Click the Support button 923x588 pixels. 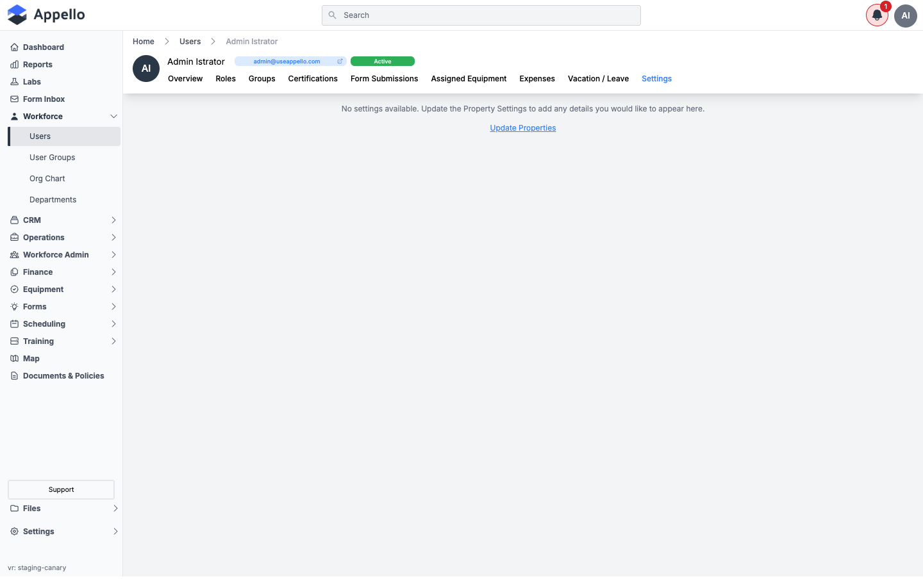pyautogui.click(x=61, y=489)
